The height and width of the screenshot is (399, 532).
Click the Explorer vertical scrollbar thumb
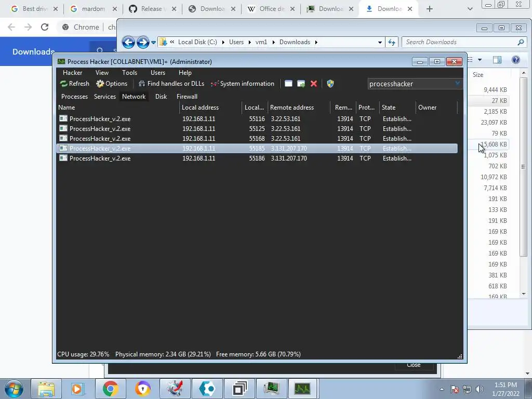(x=523, y=166)
